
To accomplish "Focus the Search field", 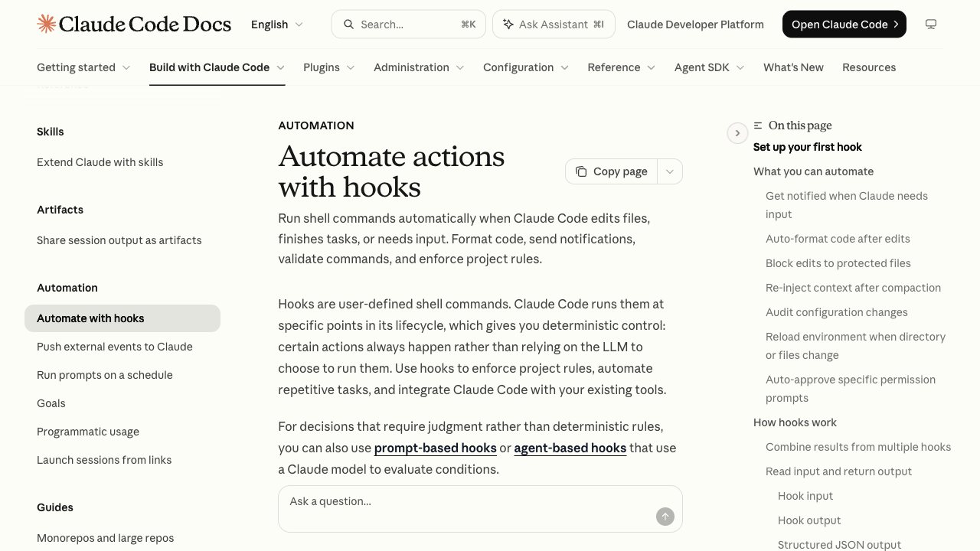I will tap(409, 24).
